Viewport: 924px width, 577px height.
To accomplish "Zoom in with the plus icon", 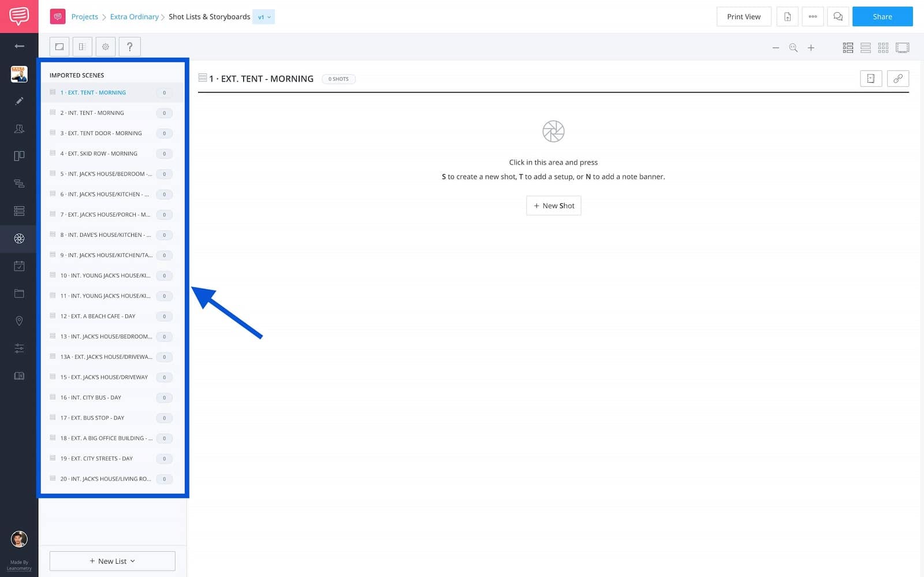I will pyautogui.click(x=811, y=48).
